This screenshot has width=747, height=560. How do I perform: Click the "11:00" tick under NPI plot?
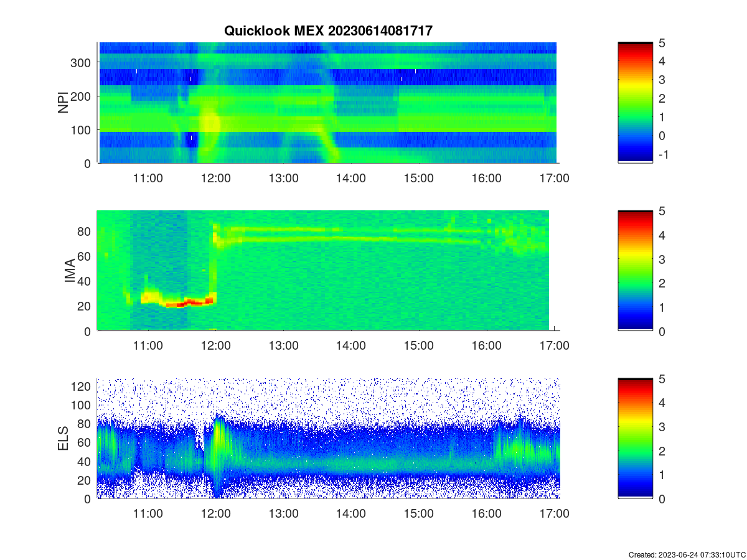148,178
